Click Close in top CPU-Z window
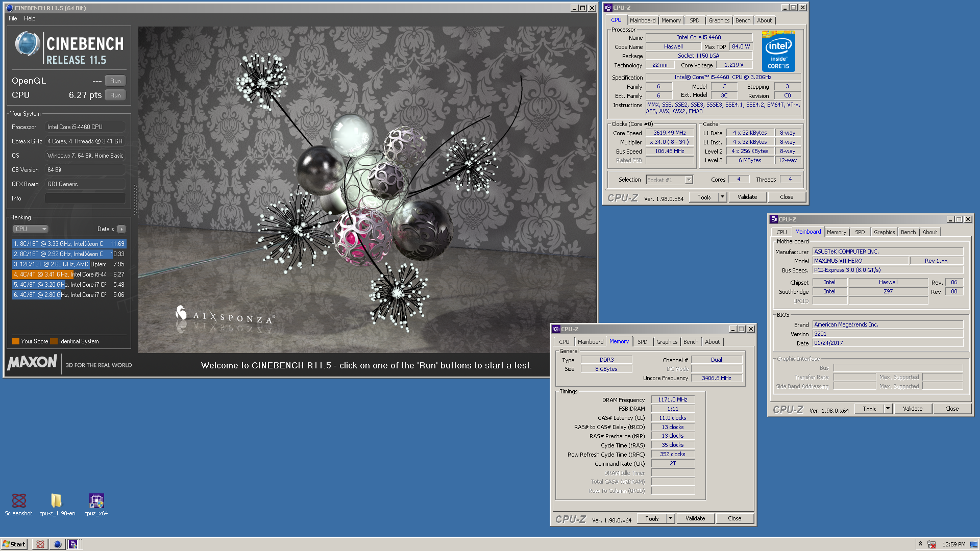This screenshot has height=551, width=980. click(x=787, y=197)
